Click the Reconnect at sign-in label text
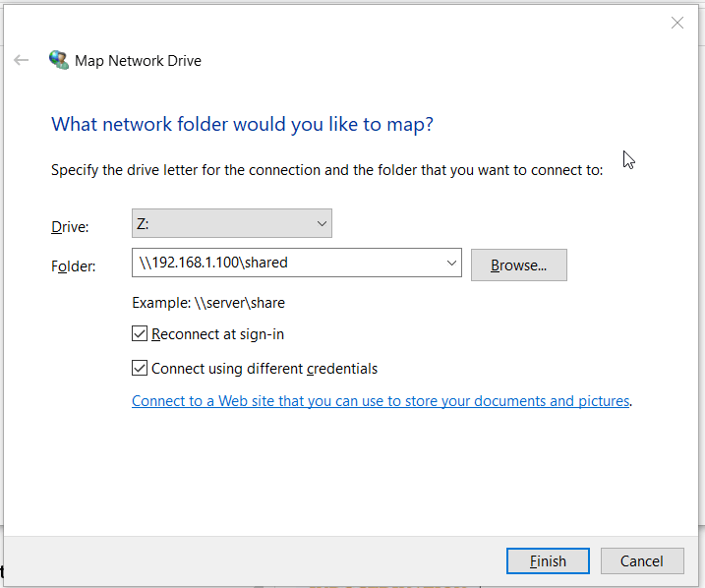The width and height of the screenshot is (705, 588). tap(217, 334)
